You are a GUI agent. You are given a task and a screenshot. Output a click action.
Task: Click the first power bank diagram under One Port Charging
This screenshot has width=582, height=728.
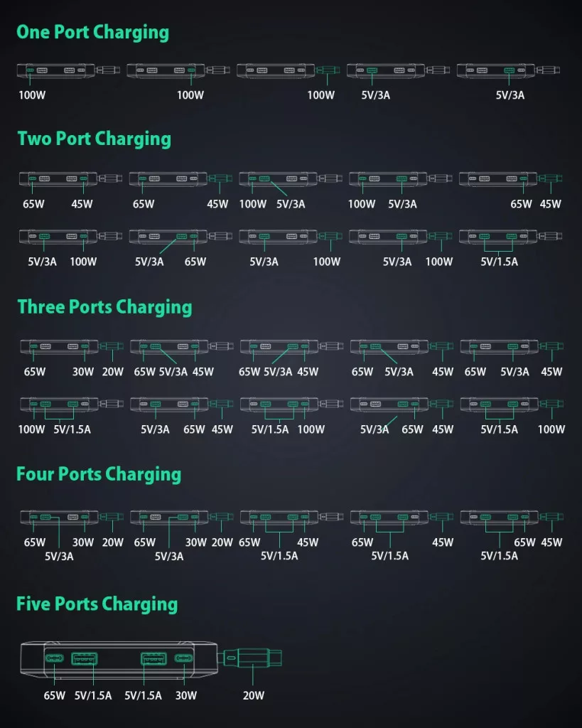[68, 70]
